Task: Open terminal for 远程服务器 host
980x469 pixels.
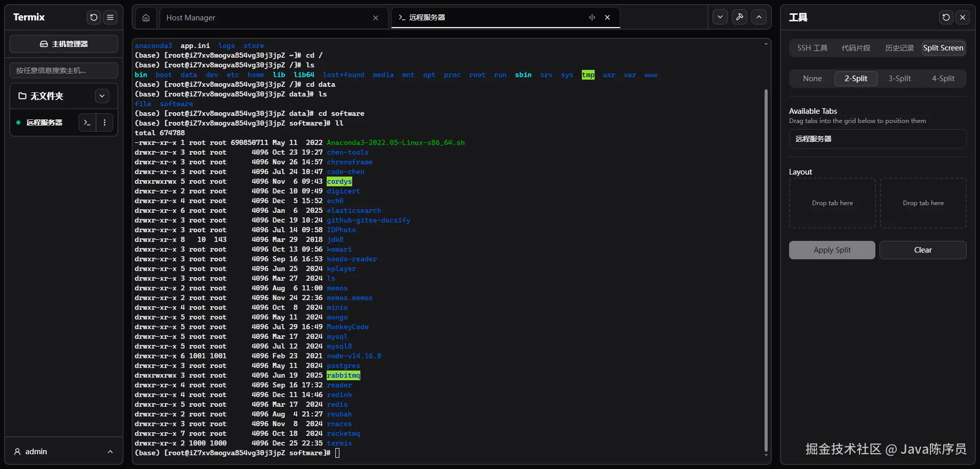Action: pyautogui.click(x=87, y=122)
